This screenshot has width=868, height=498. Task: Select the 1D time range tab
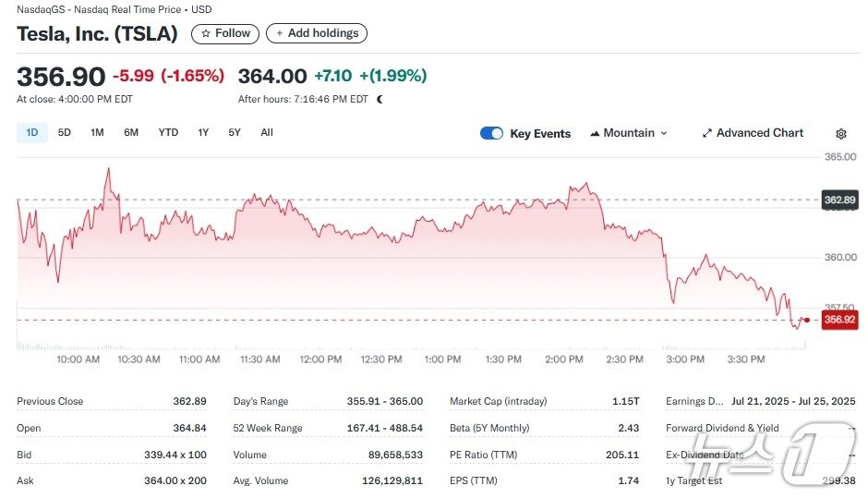[x=32, y=133]
